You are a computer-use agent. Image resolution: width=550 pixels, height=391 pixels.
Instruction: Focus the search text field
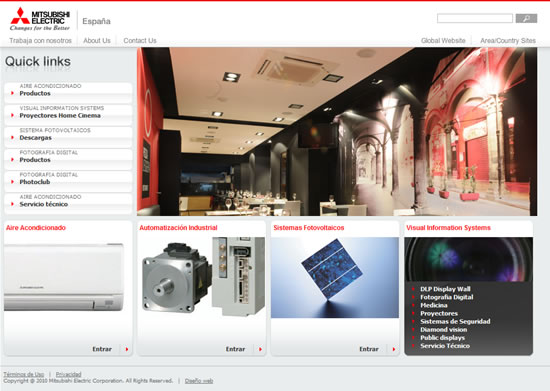point(475,18)
